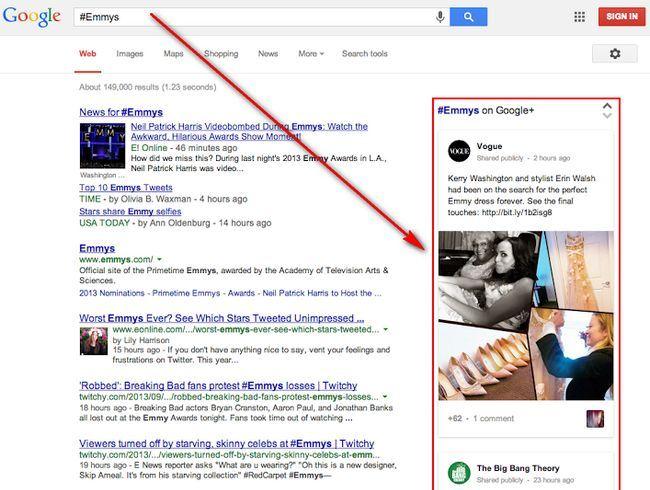Click the 'About 149,000 results' text
Screen dimensions: 650x490
click(148, 87)
